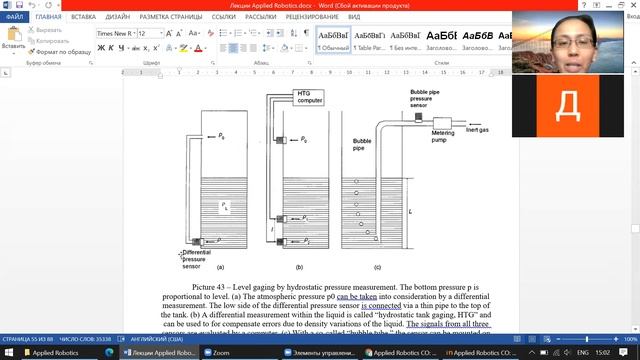This screenshot has height=360, width=640.
Task: Click the Justify alignment icon
Action: [253, 48]
